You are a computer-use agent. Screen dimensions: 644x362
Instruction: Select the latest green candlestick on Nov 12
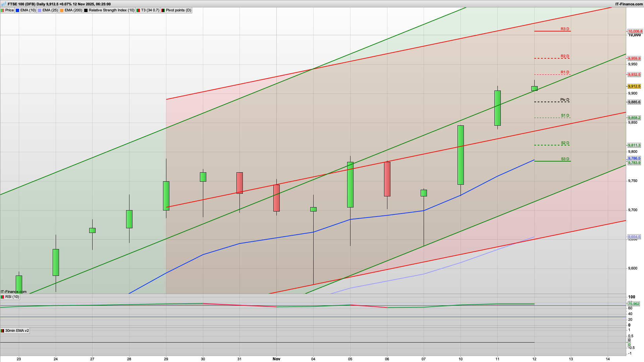click(x=535, y=88)
